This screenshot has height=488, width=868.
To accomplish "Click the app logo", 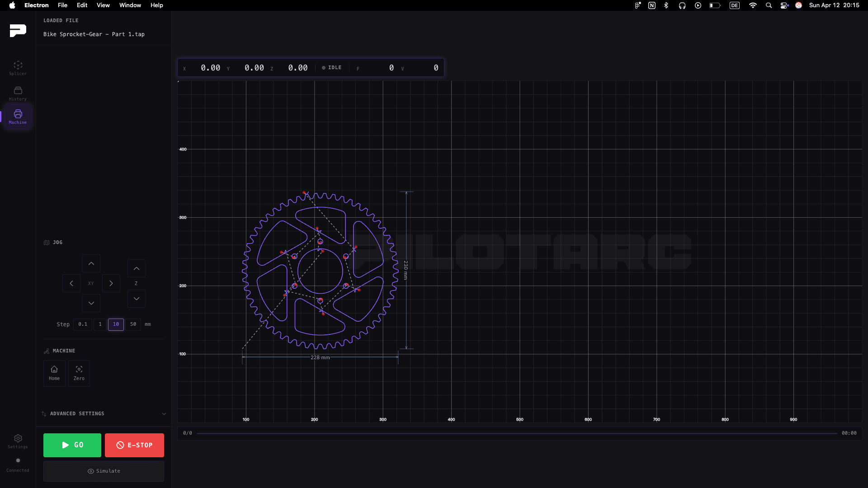I will (x=18, y=30).
